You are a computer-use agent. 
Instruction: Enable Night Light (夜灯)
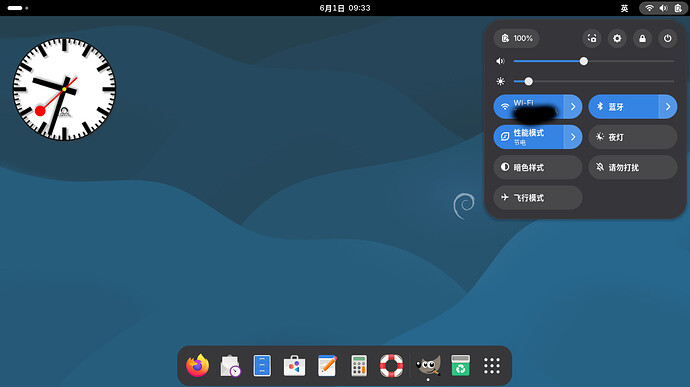pos(633,137)
